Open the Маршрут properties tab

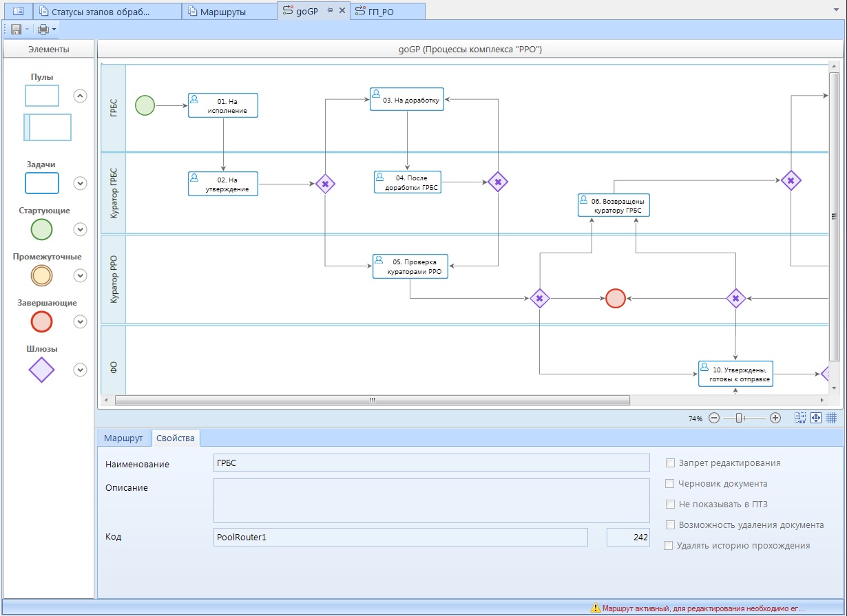point(123,438)
